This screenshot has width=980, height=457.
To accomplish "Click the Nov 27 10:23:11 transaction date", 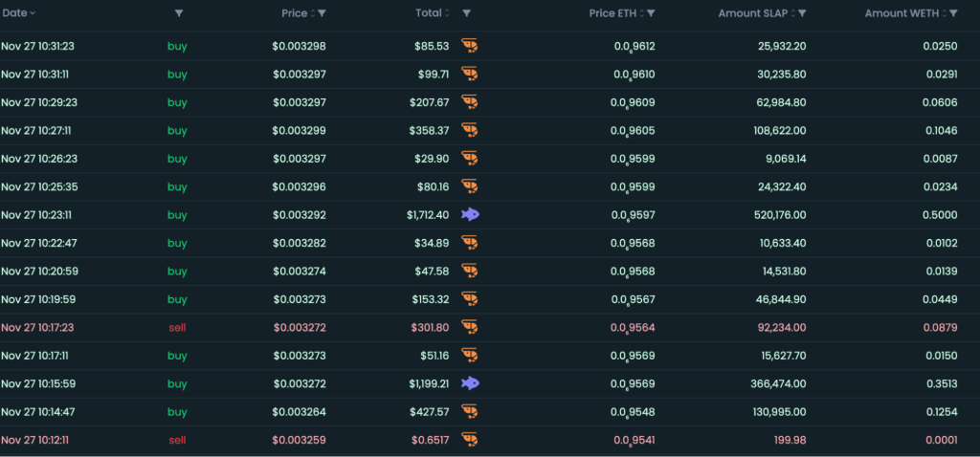I will point(37,214).
